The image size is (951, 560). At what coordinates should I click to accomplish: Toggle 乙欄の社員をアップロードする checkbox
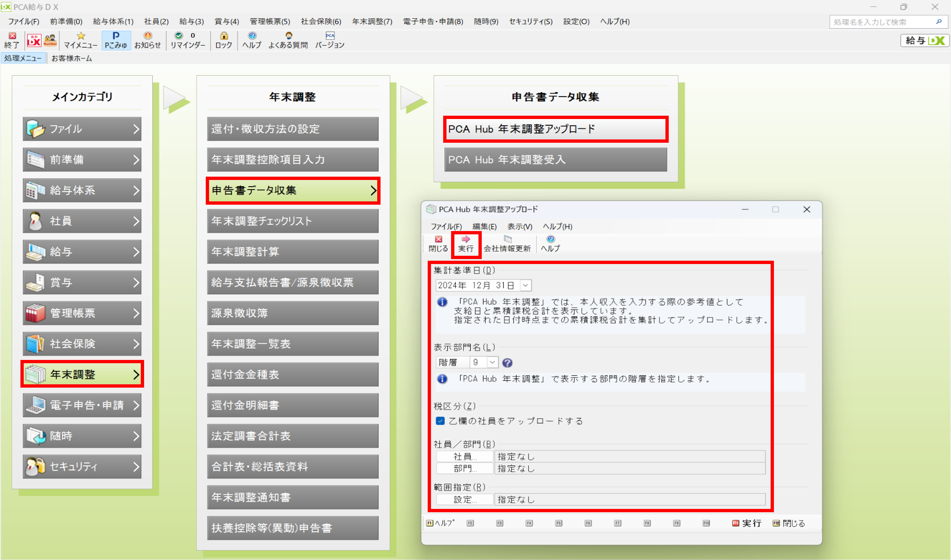[440, 421]
